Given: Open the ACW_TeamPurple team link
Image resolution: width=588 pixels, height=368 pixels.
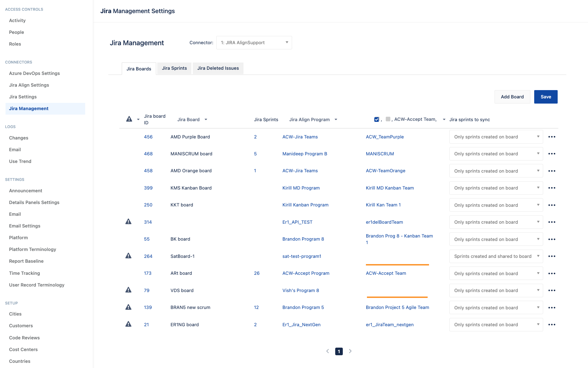Looking at the screenshot, I should (x=385, y=137).
